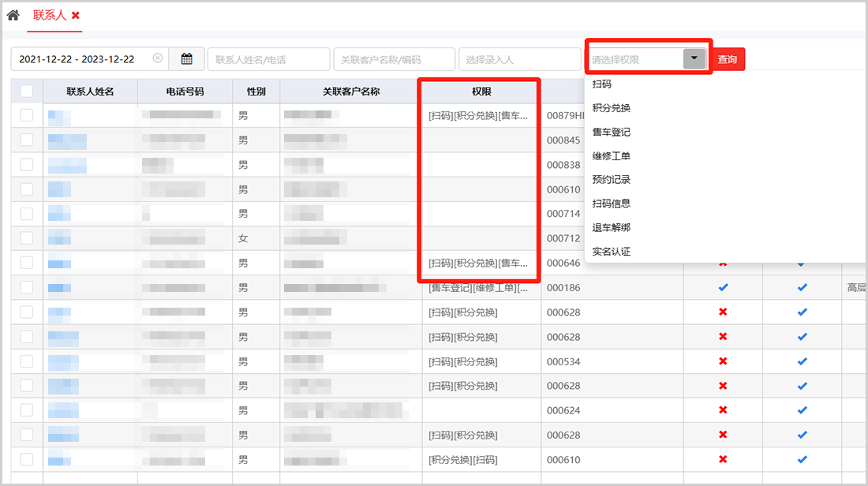Select the checkbox for the 000186 row
868x486 pixels.
pyautogui.click(x=27, y=288)
